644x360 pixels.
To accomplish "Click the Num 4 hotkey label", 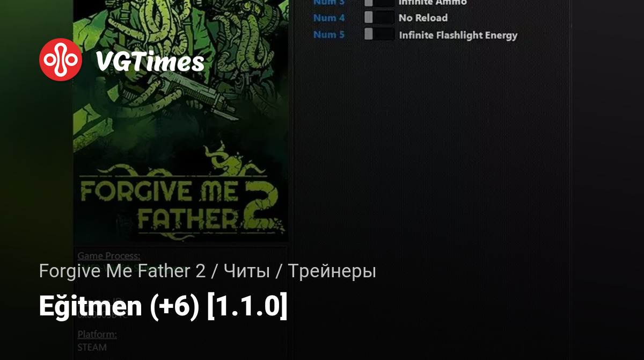I will coord(329,18).
